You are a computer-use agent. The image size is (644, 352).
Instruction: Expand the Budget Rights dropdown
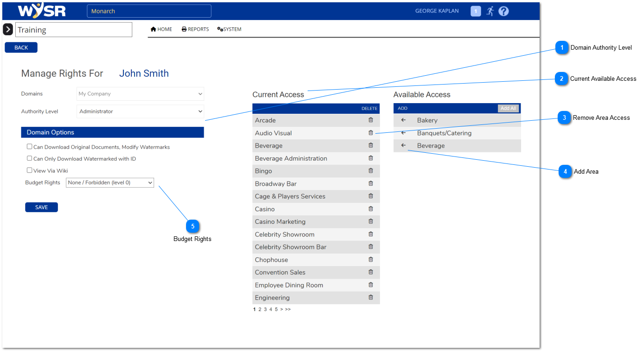click(110, 183)
